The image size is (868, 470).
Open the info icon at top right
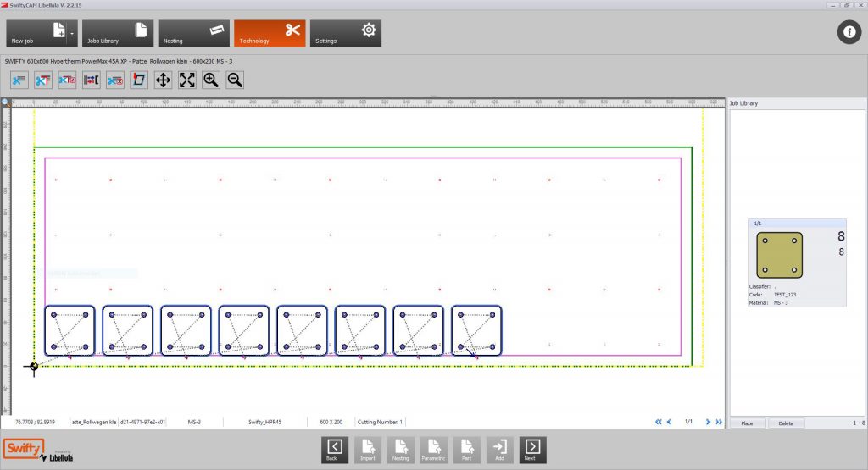(x=849, y=33)
